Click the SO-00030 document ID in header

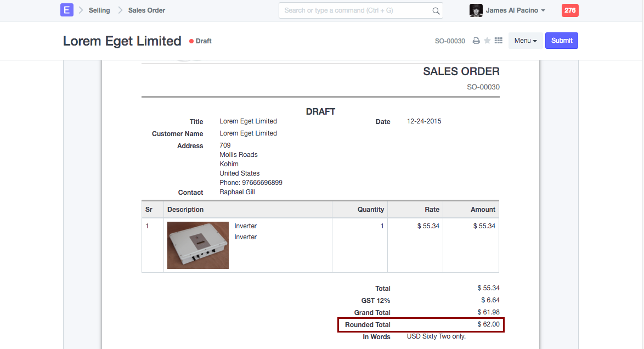[450, 41]
